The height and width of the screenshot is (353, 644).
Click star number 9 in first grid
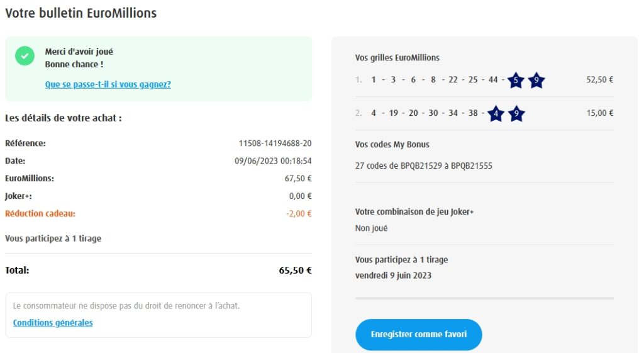[x=536, y=80]
